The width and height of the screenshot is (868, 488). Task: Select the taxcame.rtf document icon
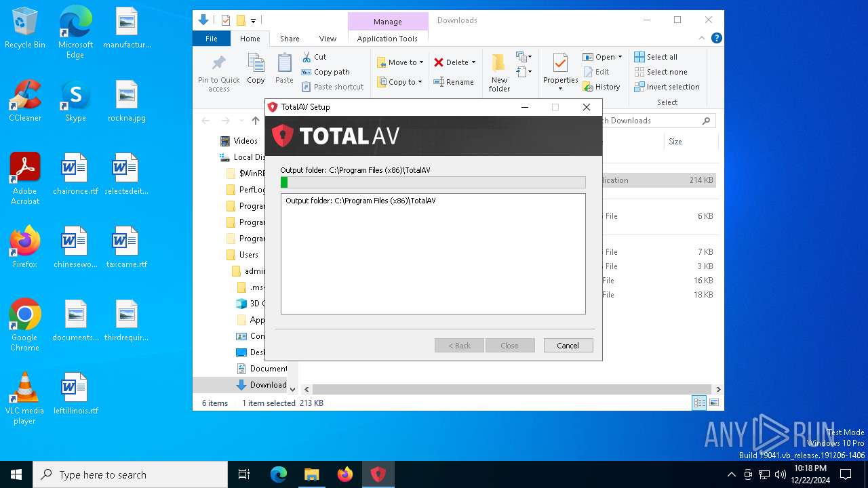pyautogui.click(x=127, y=248)
